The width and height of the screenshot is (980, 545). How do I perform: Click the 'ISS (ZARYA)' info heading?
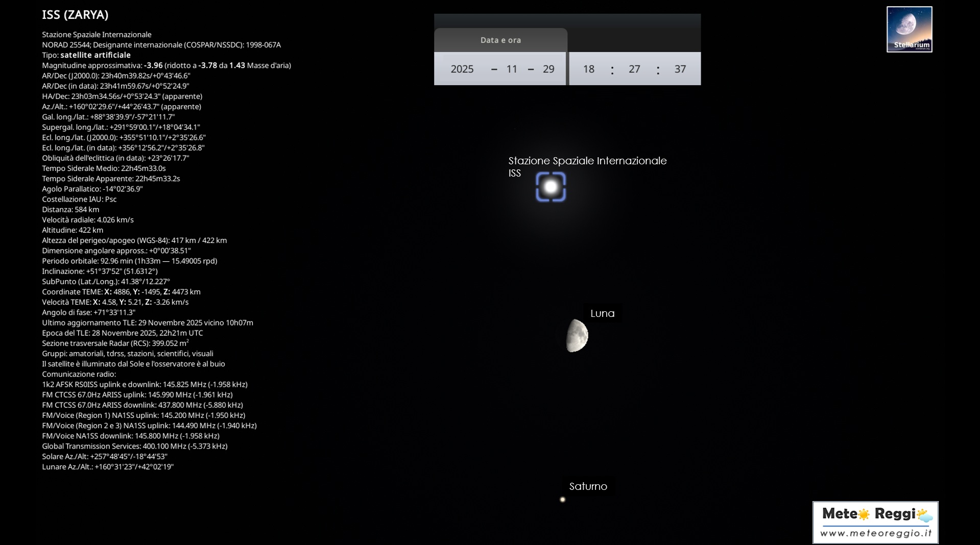75,15
